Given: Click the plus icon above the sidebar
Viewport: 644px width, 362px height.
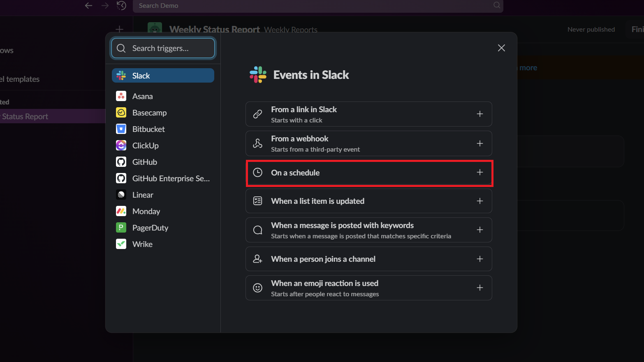Looking at the screenshot, I should (119, 29).
